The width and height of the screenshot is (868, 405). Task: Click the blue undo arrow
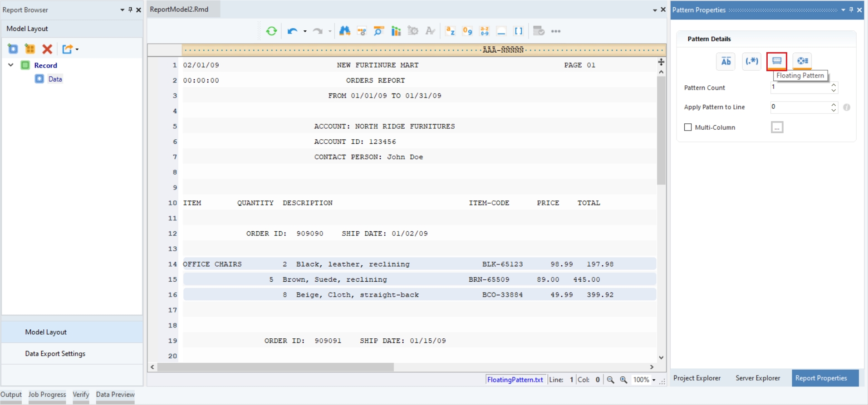click(292, 31)
